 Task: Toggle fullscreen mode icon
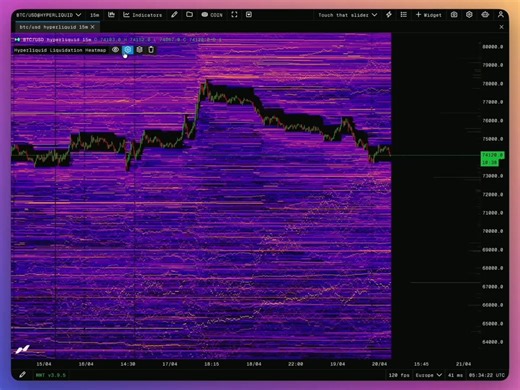tap(234, 15)
